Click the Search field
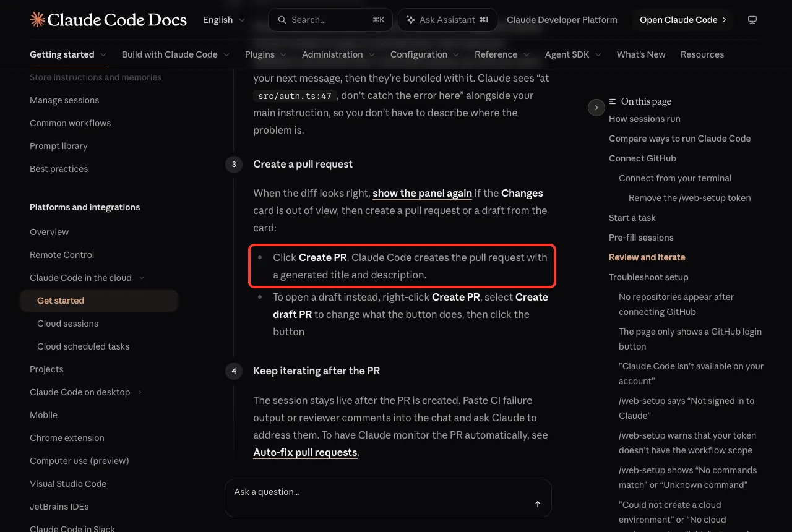 tap(330, 20)
